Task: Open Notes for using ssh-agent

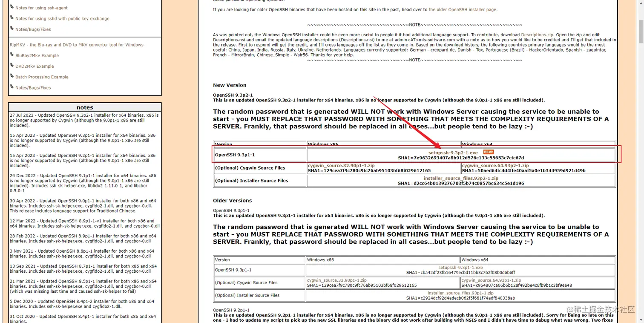Action: 41,8
